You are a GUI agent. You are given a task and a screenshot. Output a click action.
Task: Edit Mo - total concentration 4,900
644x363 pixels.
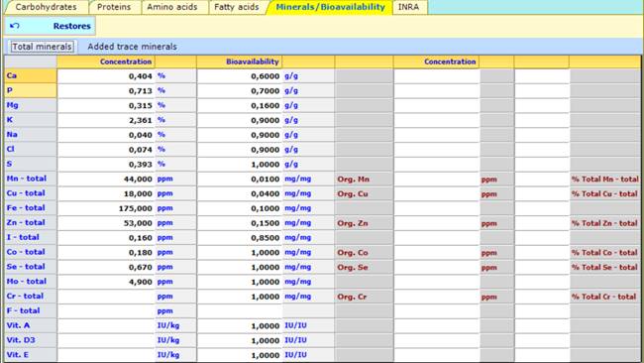pos(106,282)
